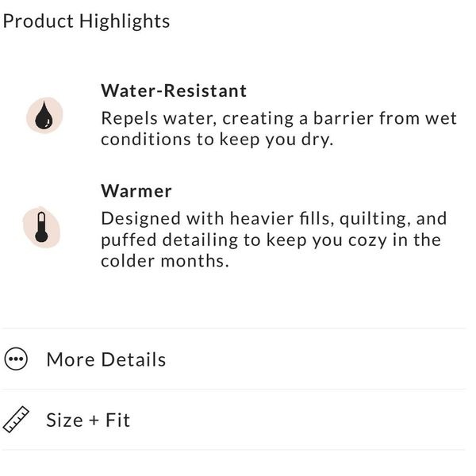Click the line "Designed with heavier fills"
Image resolution: width=476 pixels, height=476 pixels.
[x=274, y=219]
